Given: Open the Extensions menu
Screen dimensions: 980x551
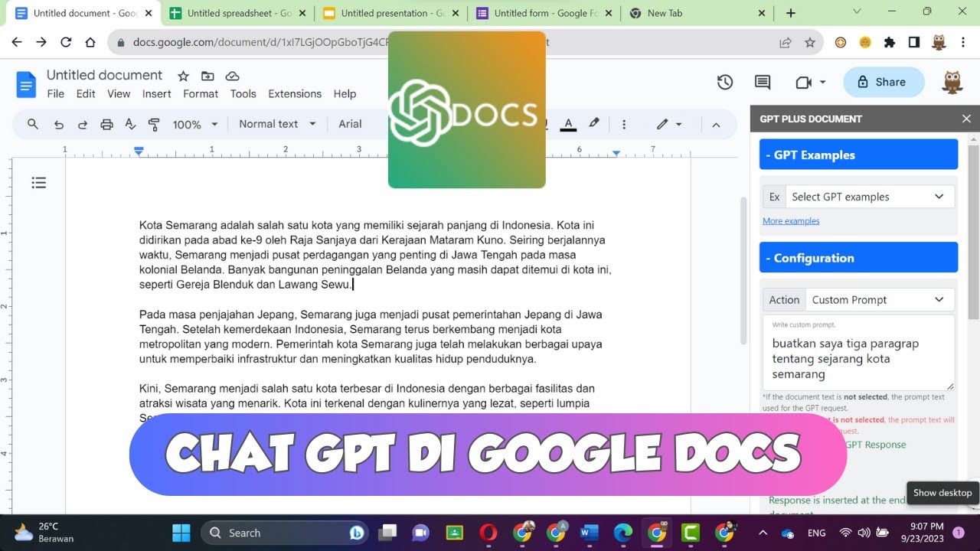Looking at the screenshot, I should pyautogui.click(x=295, y=93).
